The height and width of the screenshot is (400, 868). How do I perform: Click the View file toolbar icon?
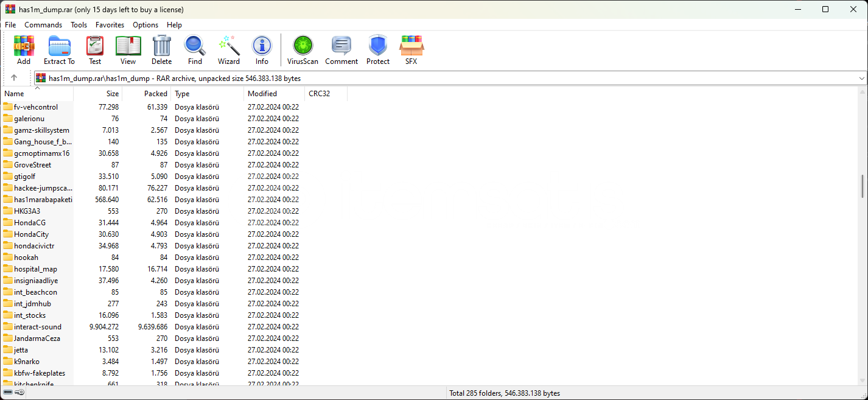click(128, 49)
